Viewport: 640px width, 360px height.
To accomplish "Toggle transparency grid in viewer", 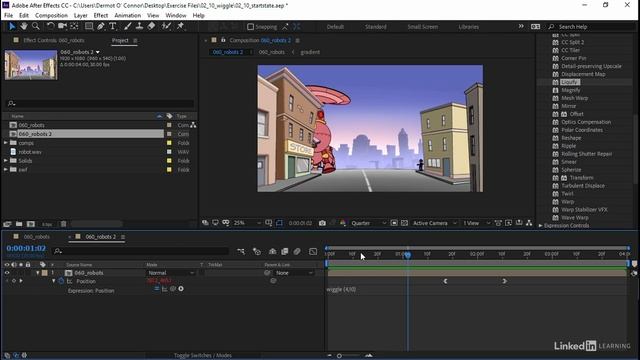I will [404, 223].
